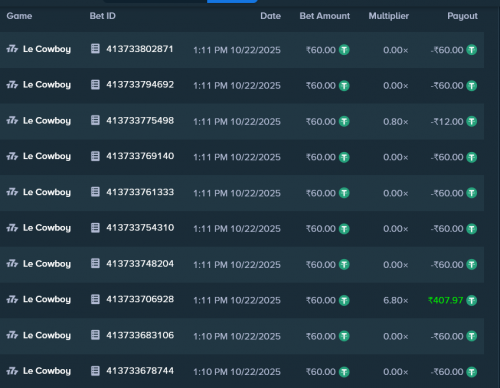Screen dimensions: 500x388
Task: Open receipt icon for bet 413733748204
Action: click(x=95, y=263)
